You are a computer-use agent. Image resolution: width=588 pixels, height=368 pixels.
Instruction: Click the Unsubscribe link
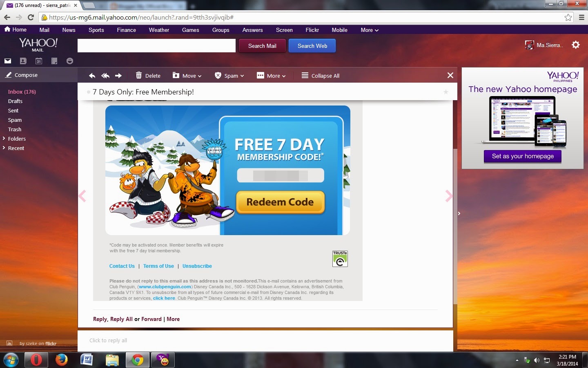[197, 266]
